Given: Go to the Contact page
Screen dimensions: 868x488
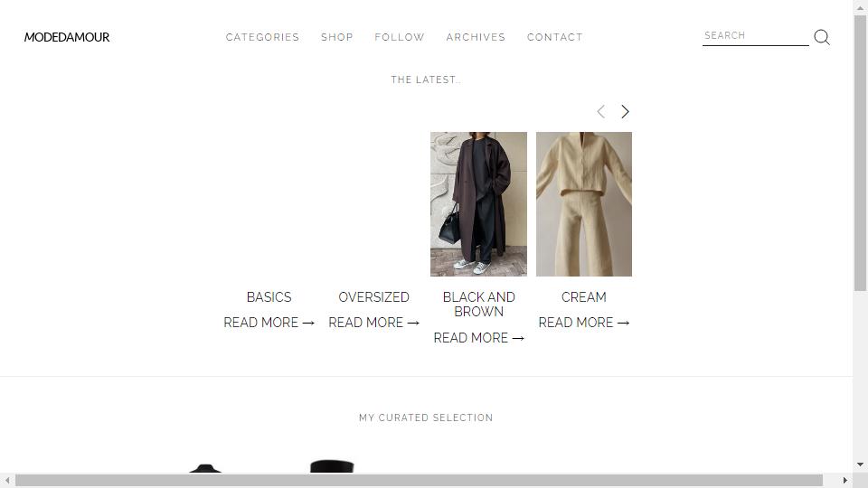Looking at the screenshot, I should 554,37.
